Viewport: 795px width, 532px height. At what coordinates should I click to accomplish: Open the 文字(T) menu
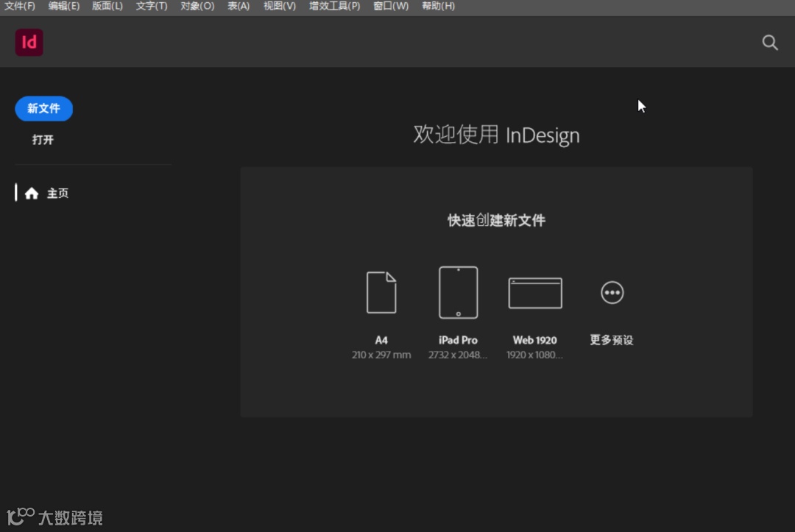click(x=152, y=6)
